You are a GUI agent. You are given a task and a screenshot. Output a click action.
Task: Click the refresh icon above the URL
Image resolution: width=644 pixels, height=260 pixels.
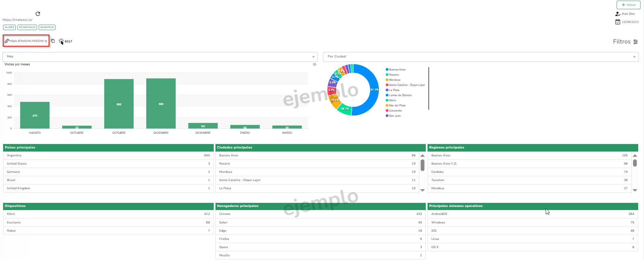pos(38,14)
